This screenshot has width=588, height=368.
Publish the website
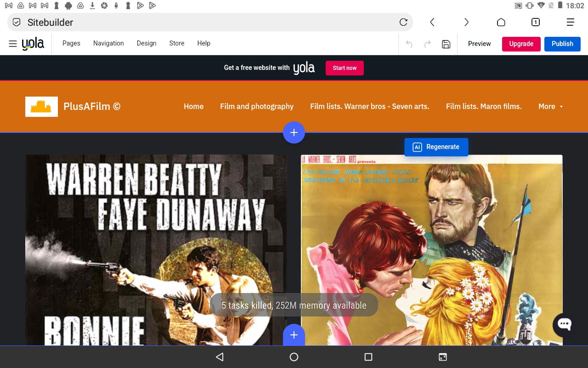[x=562, y=44]
